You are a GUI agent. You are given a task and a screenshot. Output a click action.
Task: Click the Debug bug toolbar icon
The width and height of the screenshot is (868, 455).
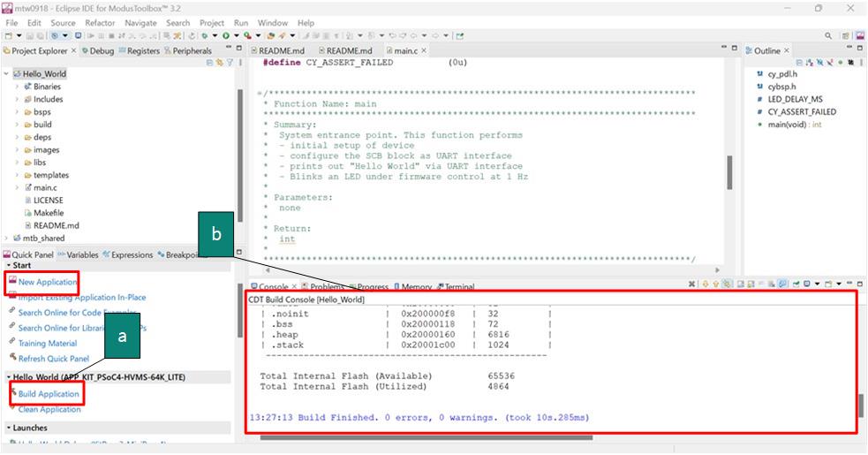point(205,35)
